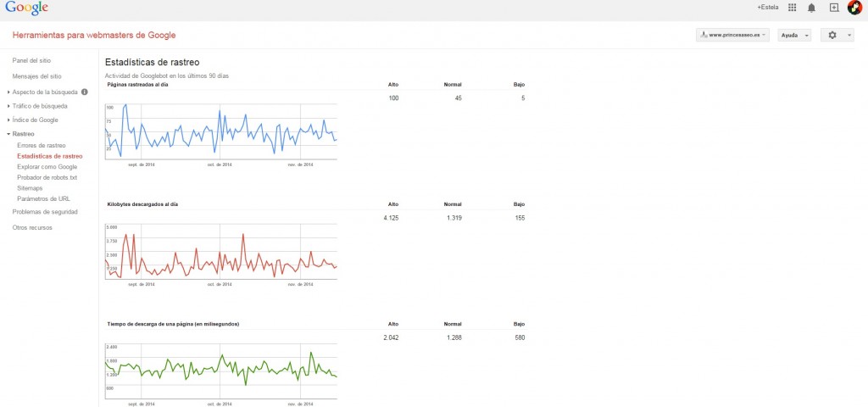Open Probador de robots.txt

pyautogui.click(x=47, y=177)
